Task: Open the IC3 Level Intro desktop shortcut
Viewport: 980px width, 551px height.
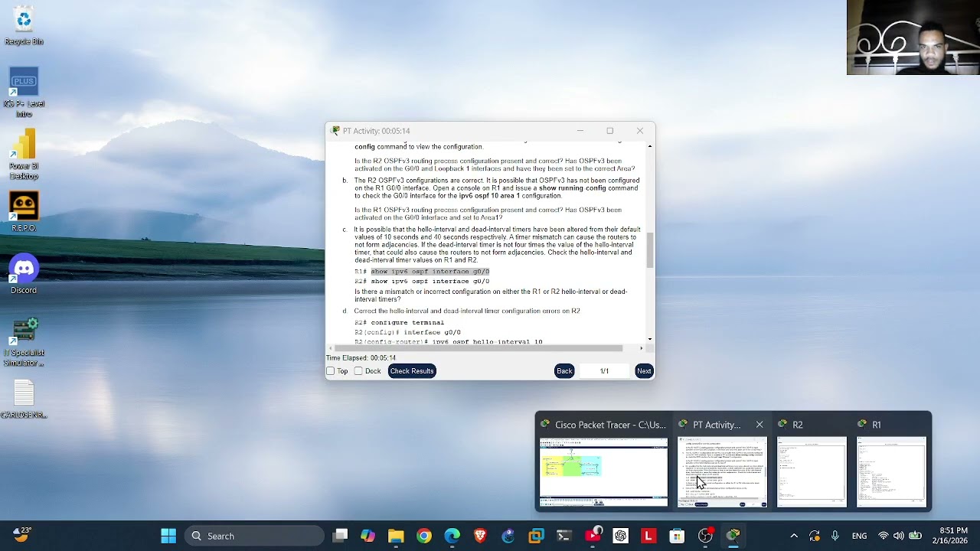Action: tap(24, 93)
